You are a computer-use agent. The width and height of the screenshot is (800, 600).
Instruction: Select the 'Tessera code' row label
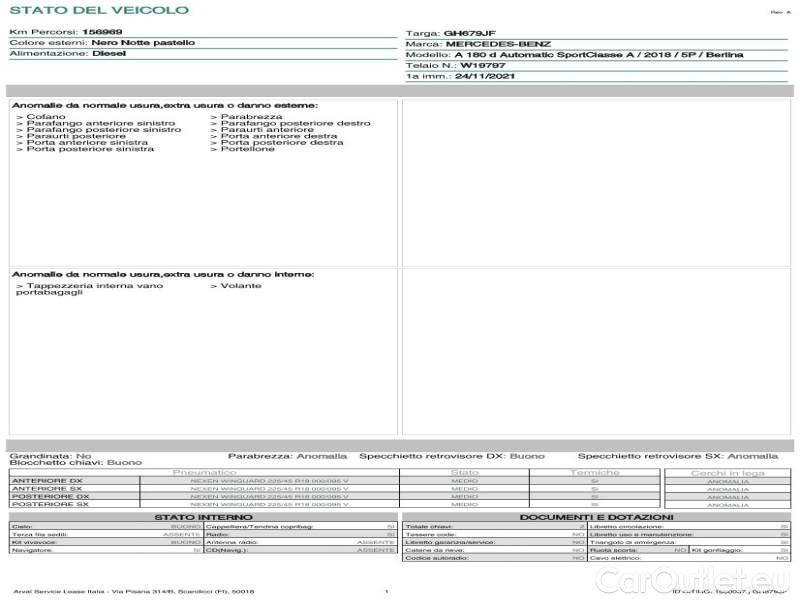[430, 535]
